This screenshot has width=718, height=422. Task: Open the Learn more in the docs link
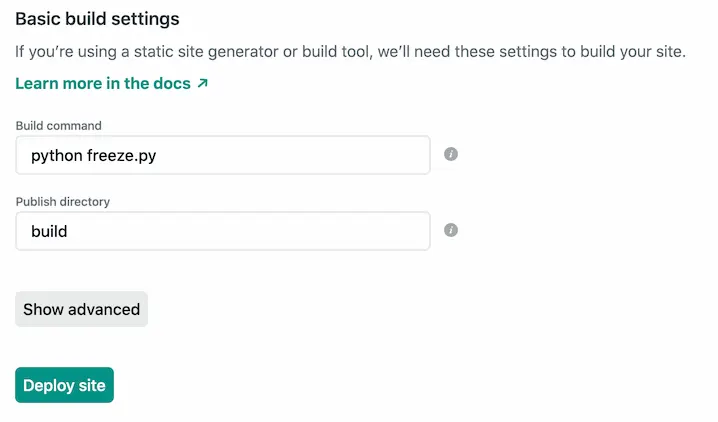pyautogui.click(x=103, y=84)
